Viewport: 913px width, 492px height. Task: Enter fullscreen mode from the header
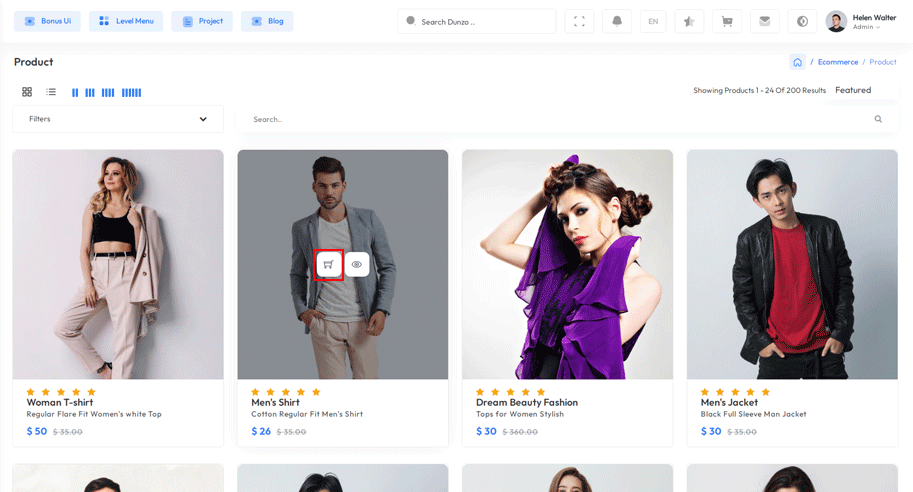(579, 21)
